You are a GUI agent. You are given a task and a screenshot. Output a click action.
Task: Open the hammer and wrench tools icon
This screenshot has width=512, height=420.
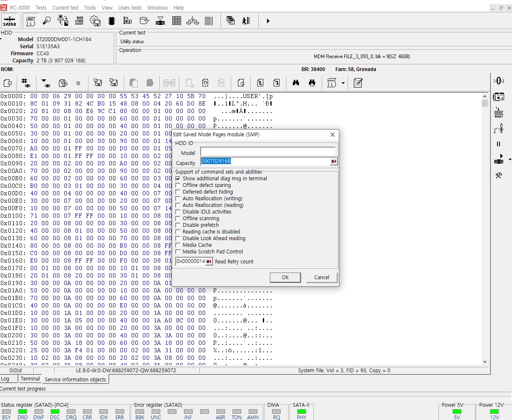point(498,175)
